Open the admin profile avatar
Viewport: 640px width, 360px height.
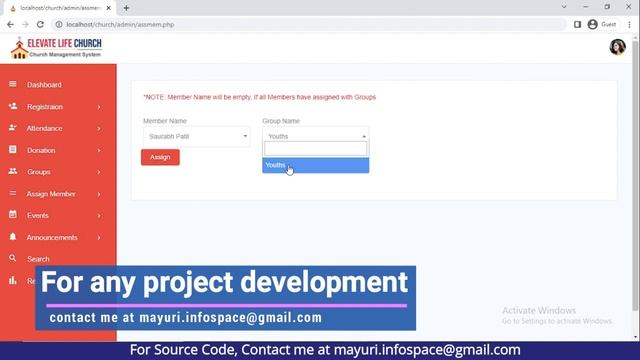coord(617,47)
